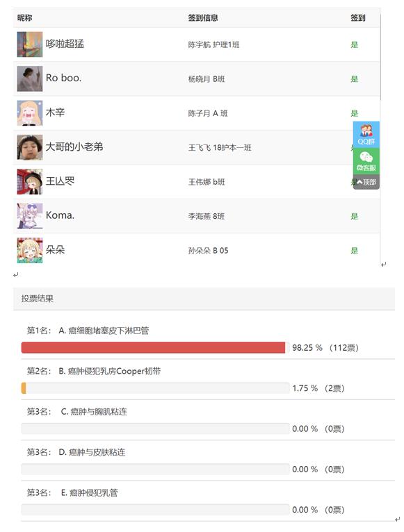Click the avatar for 朵朵
404x532 pixels.
click(30, 251)
